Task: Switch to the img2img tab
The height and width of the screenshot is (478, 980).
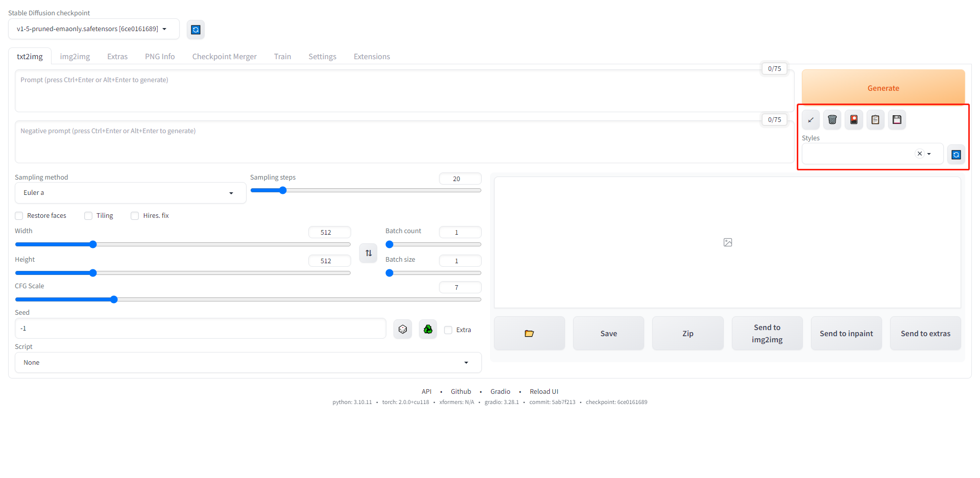Action: (75, 57)
